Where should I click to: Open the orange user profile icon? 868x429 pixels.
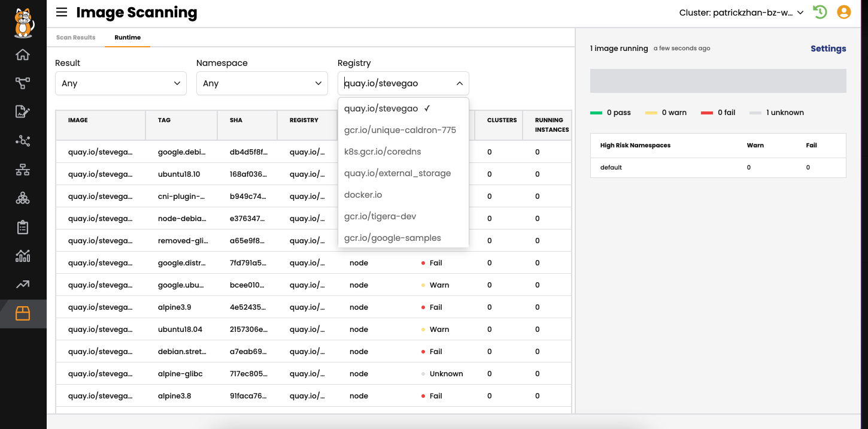point(844,12)
